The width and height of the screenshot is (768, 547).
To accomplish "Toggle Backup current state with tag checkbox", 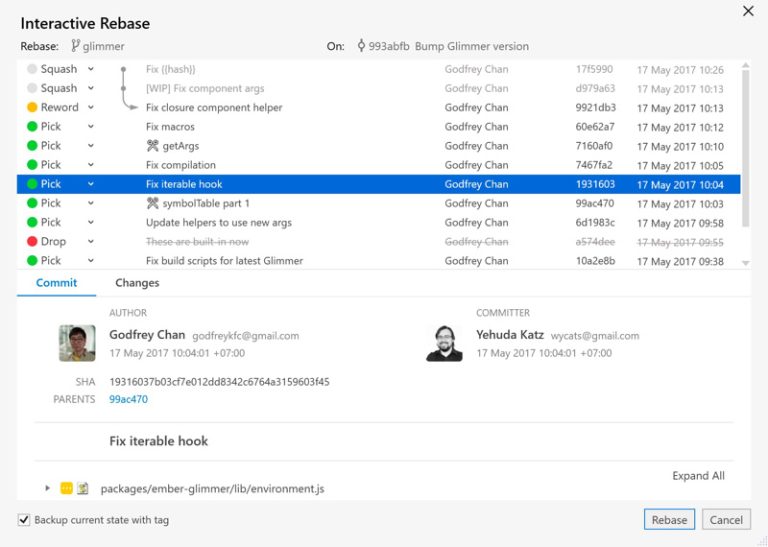I will pos(24,520).
